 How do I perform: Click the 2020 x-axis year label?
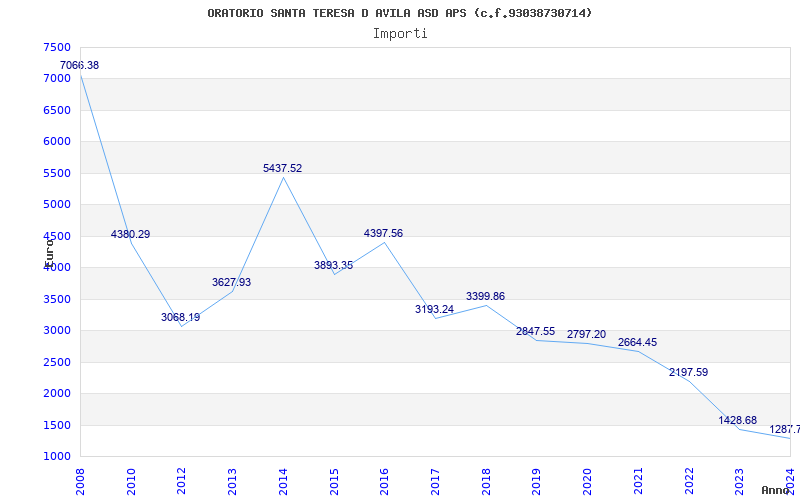click(x=587, y=481)
